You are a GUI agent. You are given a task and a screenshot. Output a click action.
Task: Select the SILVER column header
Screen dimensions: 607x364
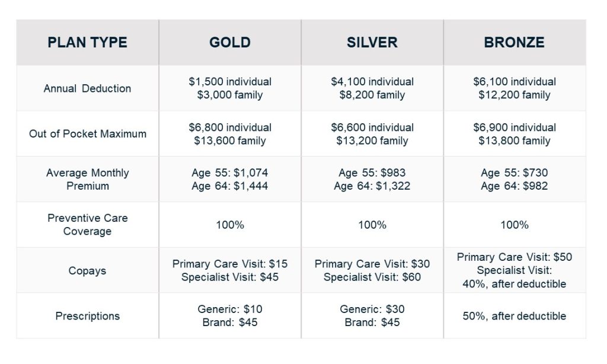372,42
